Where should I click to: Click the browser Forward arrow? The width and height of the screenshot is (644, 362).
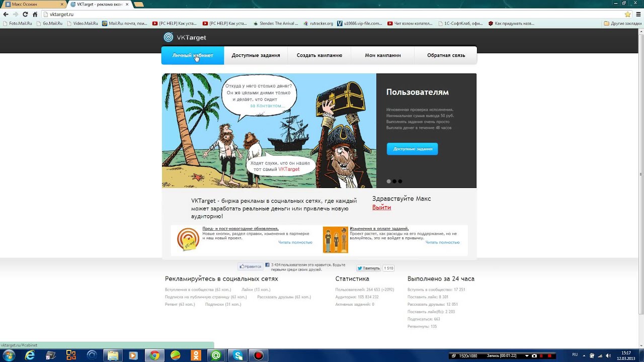(15, 14)
